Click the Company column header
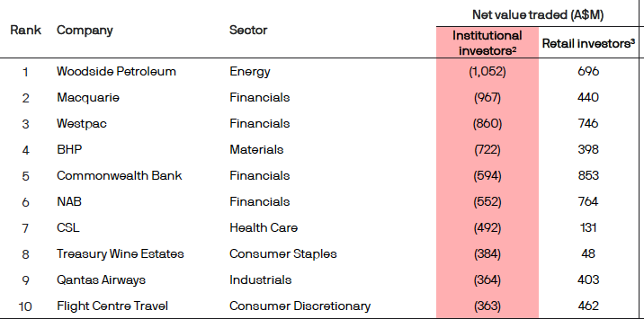The width and height of the screenshot is (644, 328). pyautogui.click(x=85, y=31)
